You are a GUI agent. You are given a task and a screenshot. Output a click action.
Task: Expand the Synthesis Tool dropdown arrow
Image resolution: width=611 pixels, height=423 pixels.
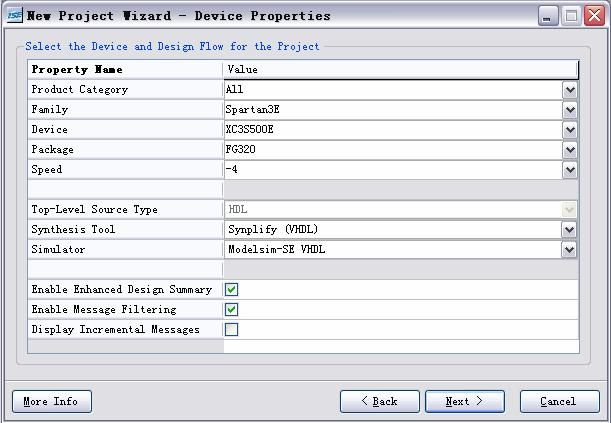pos(569,230)
